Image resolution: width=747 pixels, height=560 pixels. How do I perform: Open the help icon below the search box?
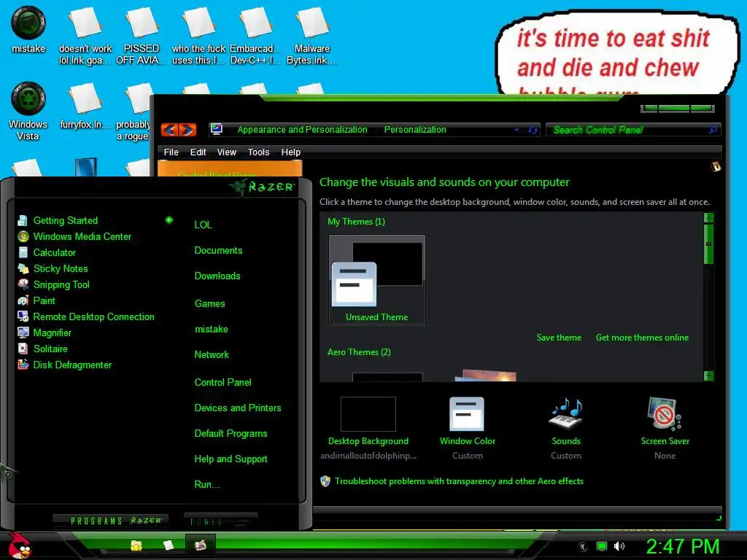[x=716, y=167]
